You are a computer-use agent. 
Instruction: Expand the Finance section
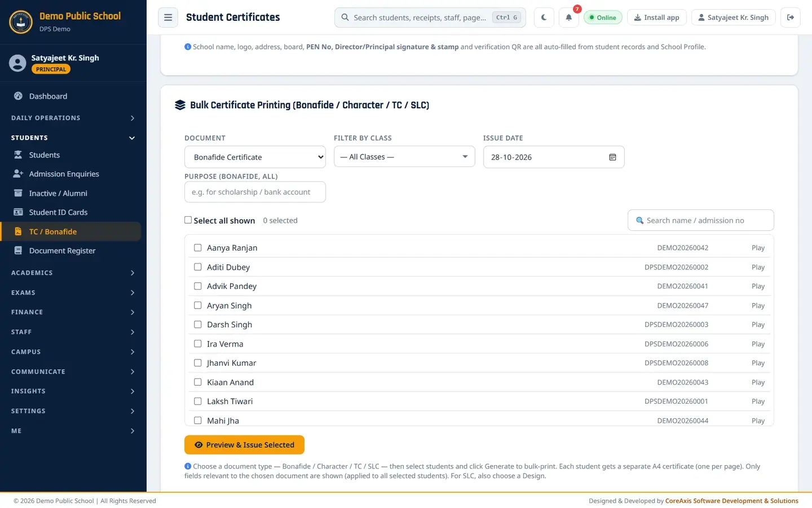coord(73,312)
